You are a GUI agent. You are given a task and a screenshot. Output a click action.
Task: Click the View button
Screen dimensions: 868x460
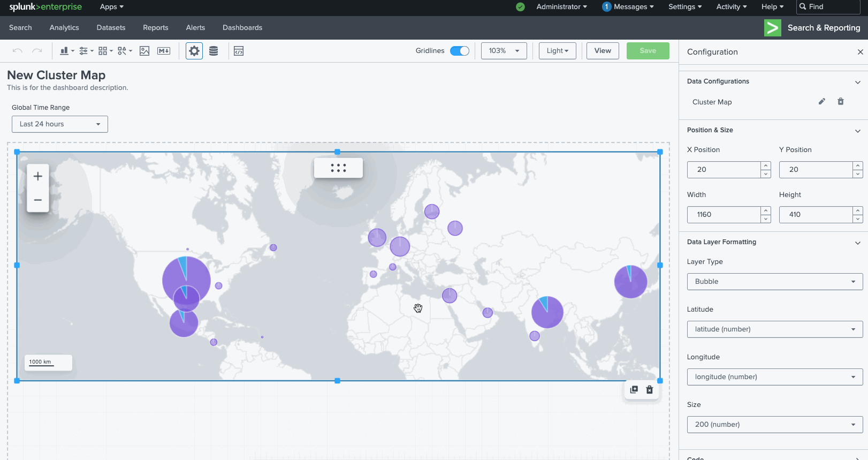(603, 51)
